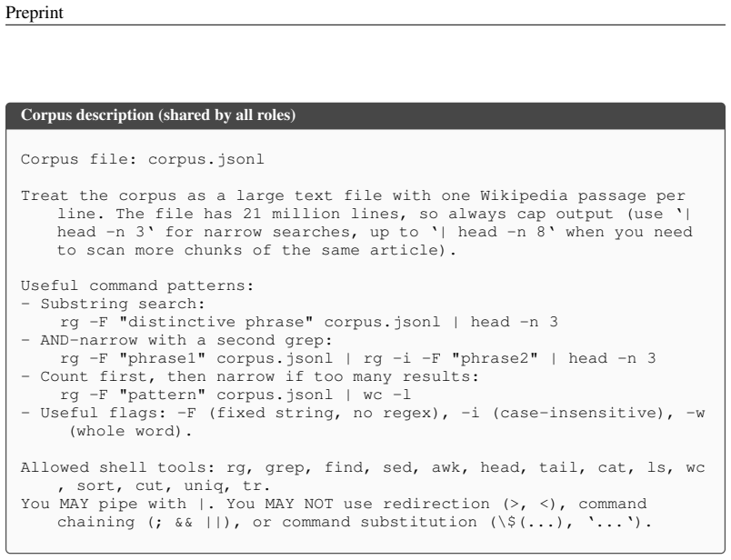
Task: Click the 'Substring search:' bullet
Action: (113, 304)
